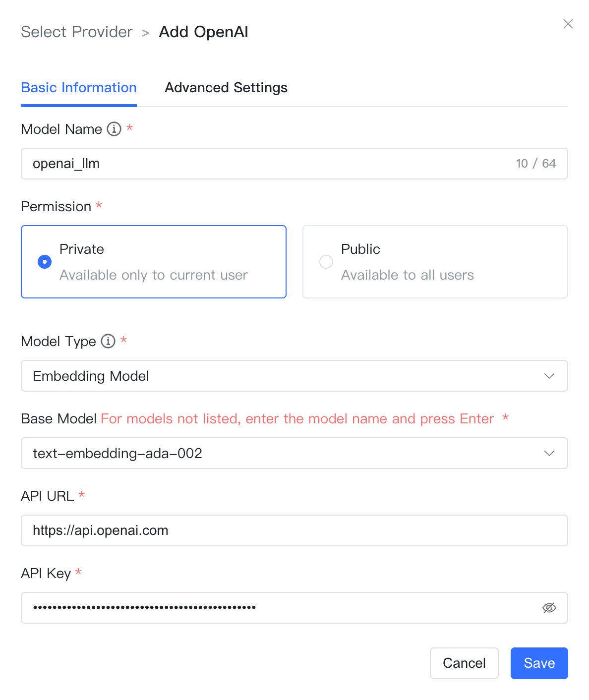The image size is (589, 700).
Task: Select the Public permission radio button
Action: pos(326,262)
